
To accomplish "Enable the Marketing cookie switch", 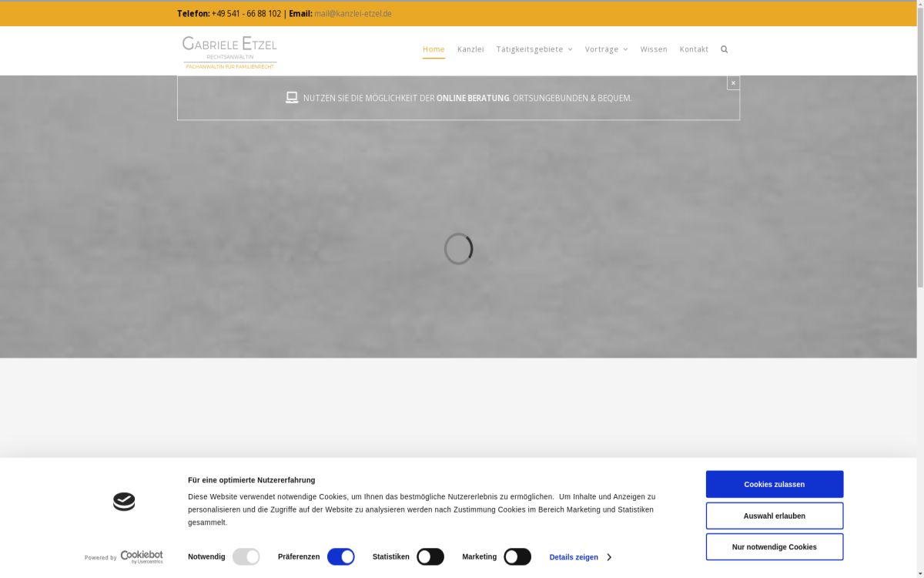I will [x=517, y=556].
